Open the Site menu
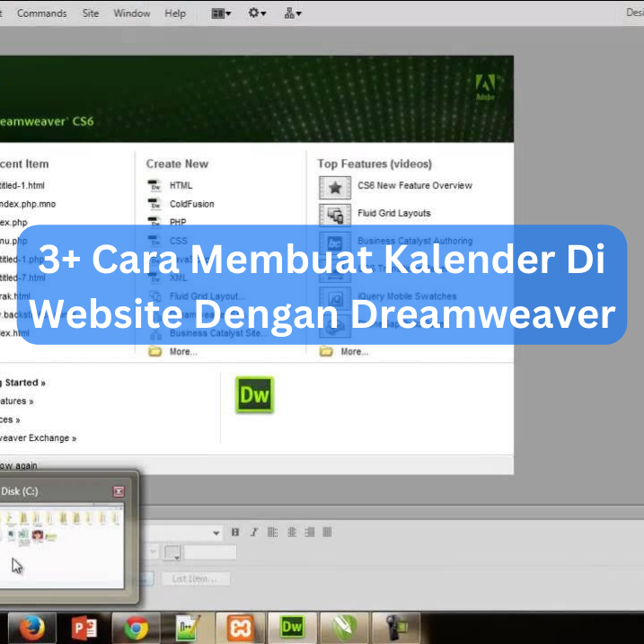 [x=91, y=13]
